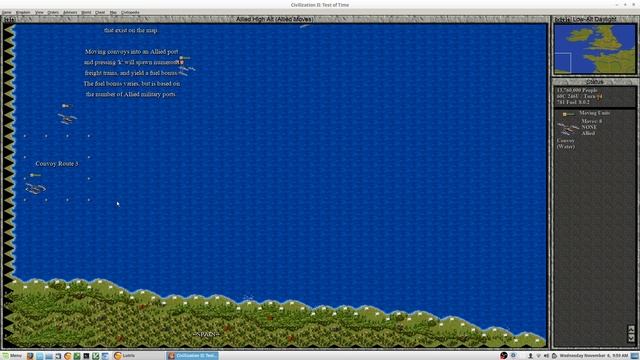The image size is (640, 360).
Task: Click the 'Convoy Route 3' map label
Action: [57, 164]
